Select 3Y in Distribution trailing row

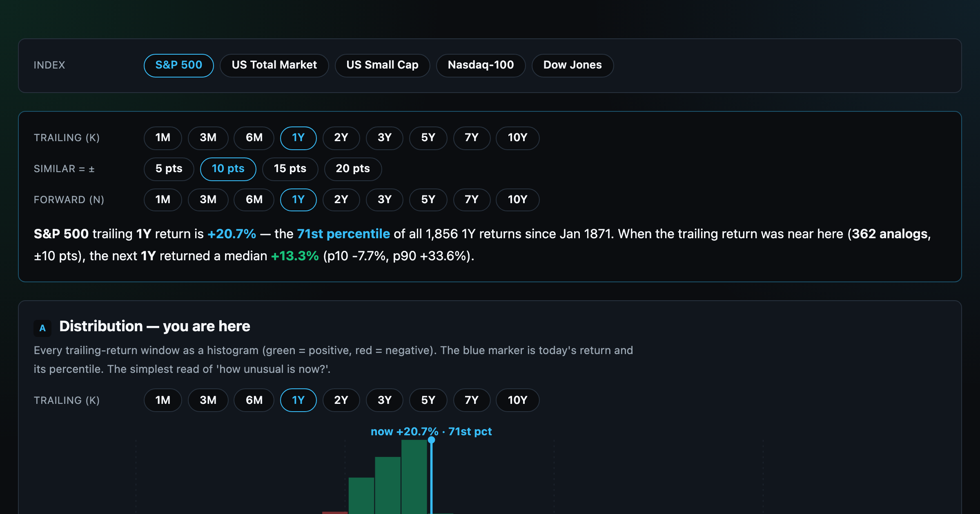click(384, 400)
